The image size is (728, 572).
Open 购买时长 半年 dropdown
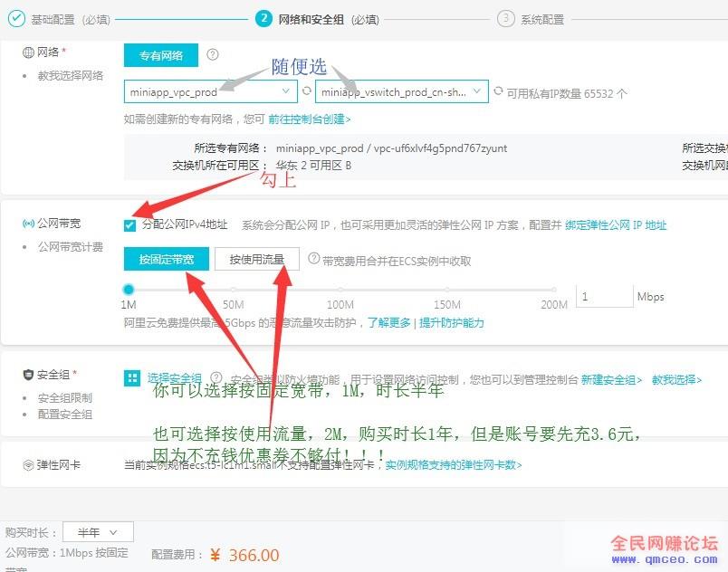tap(98, 532)
